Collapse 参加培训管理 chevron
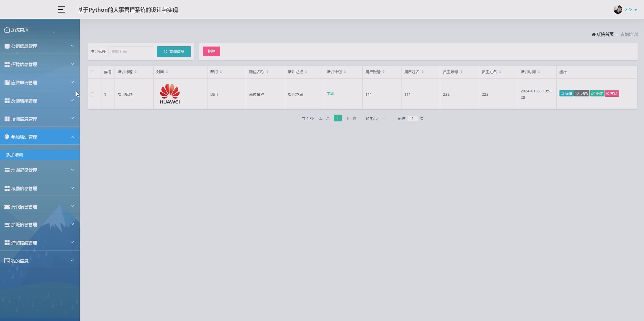The image size is (644, 321). click(x=72, y=137)
